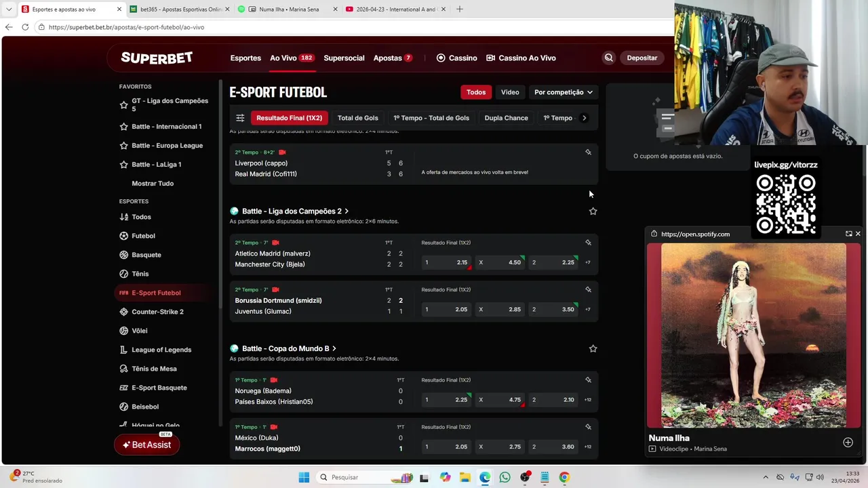Click the filter sliders icon beside Resultado Final
This screenshot has width=868, height=488.
240,118
